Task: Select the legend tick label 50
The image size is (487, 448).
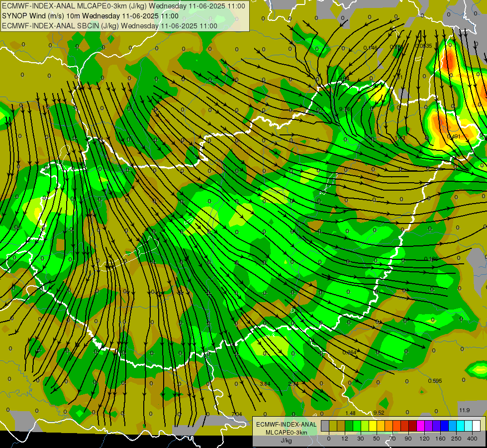Action: point(377,439)
